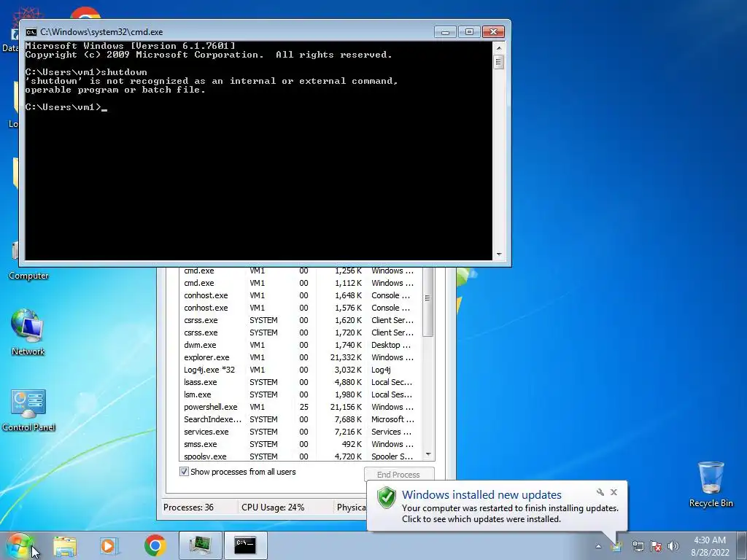747x560 pixels.
Task: Select the dwm.exe process row
Action: [x=300, y=345]
